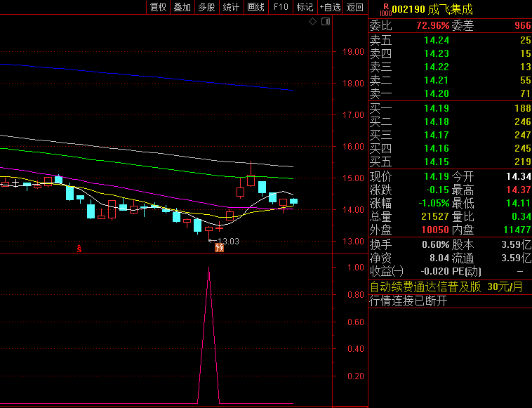532x408 pixels.
Task: Toggle the side panel layout icon
Action: (326, 22)
